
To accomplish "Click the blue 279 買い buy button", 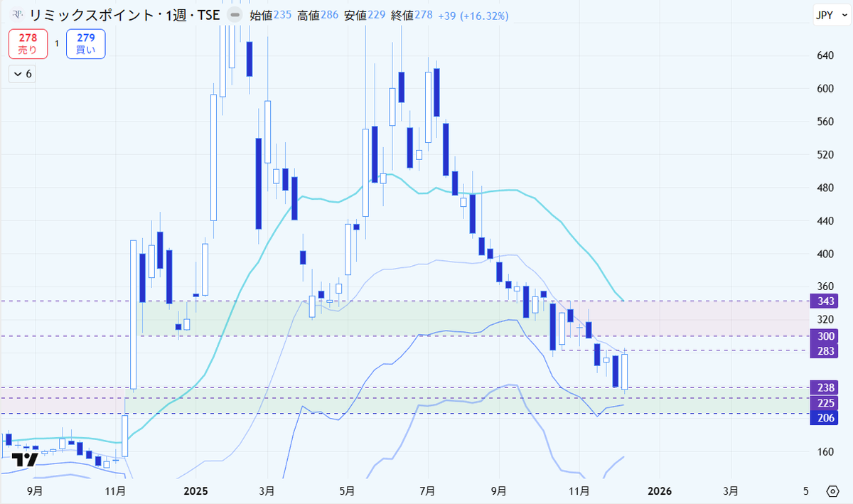I will tap(85, 43).
